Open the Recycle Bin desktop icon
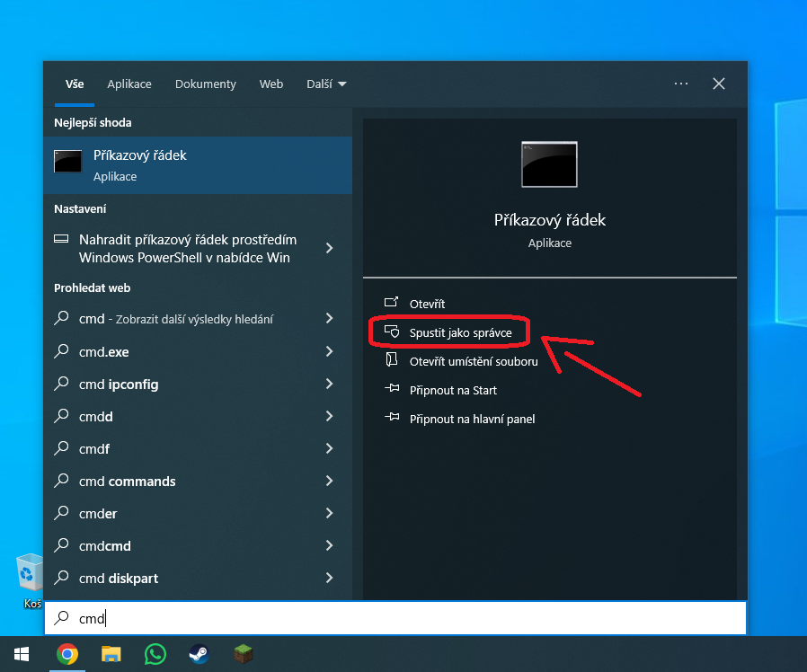Image resolution: width=807 pixels, height=672 pixels. pos(30,575)
